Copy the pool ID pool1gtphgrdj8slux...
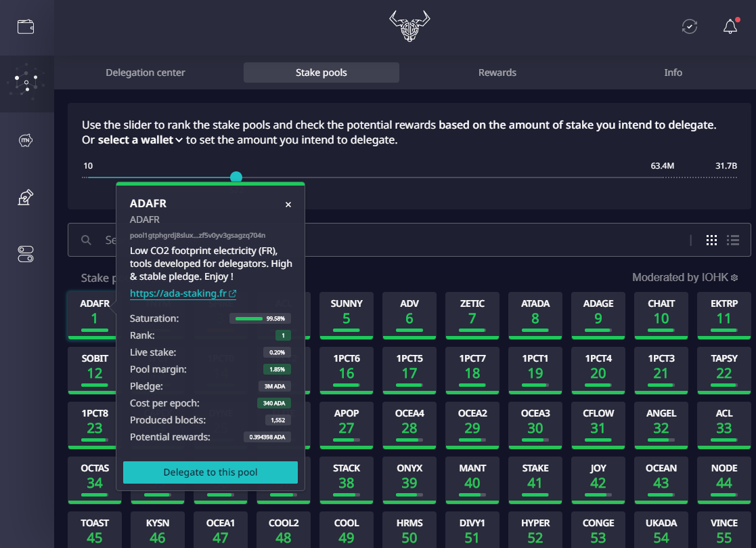Image resolution: width=756 pixels, height=548 pixels. tap(197, 236)
